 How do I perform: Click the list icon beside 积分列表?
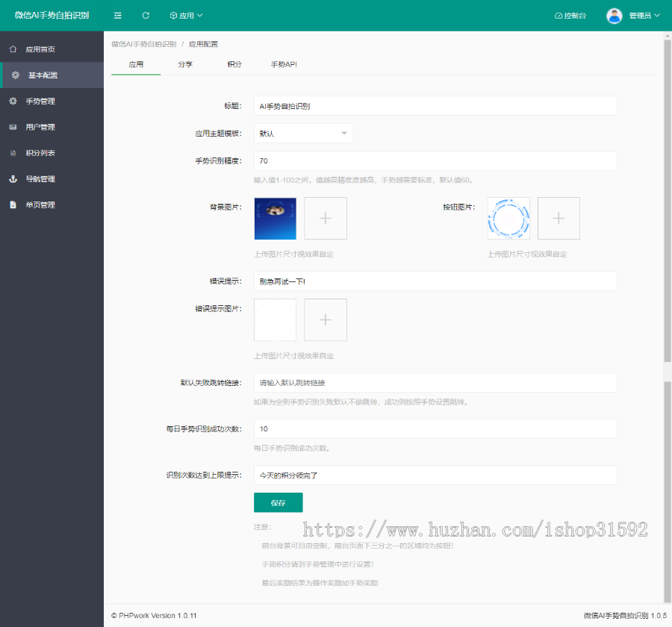13,153
